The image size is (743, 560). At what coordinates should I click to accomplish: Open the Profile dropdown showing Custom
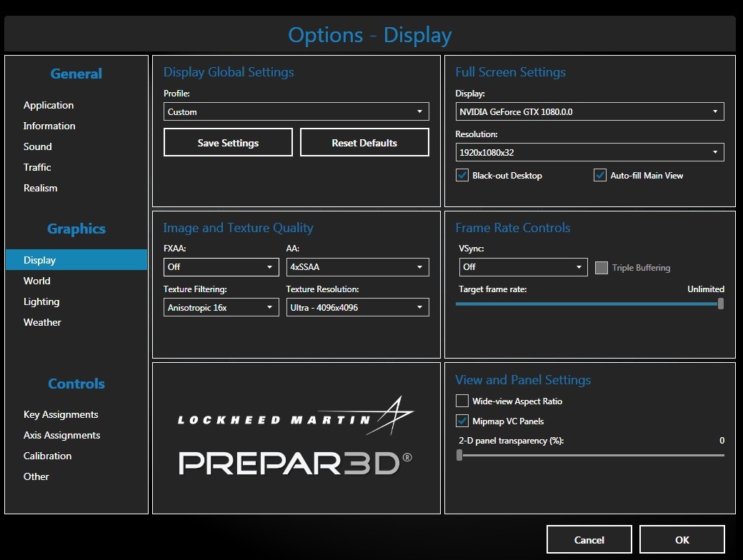click(x=296, y=112)
